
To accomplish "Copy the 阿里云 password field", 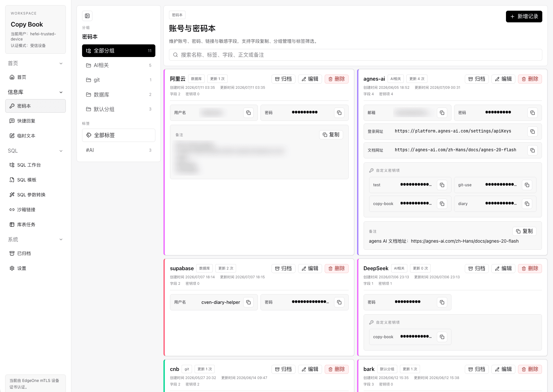I will click(x=339, y=113).
